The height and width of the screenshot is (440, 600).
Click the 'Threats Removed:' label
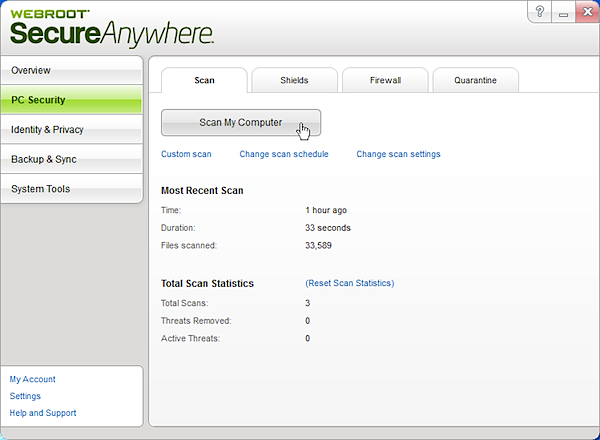(x=196, y=321)
